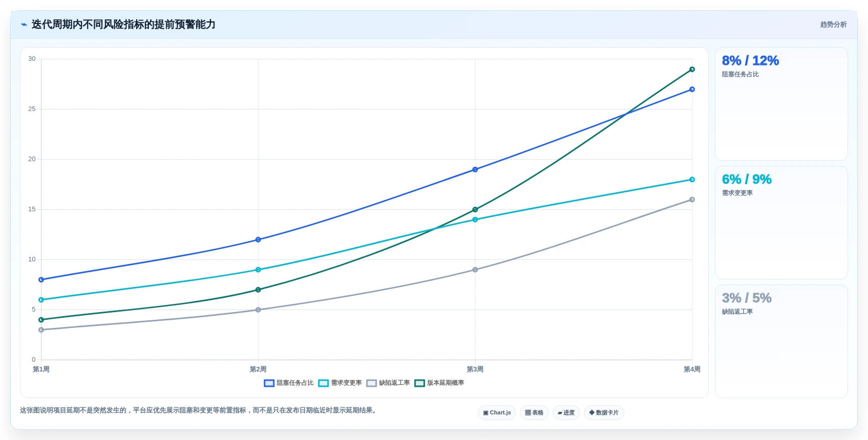The height and width of the screenshot is (440, 868).
Task: Click the 第1周 x-axis label
Action: (41, 369)
